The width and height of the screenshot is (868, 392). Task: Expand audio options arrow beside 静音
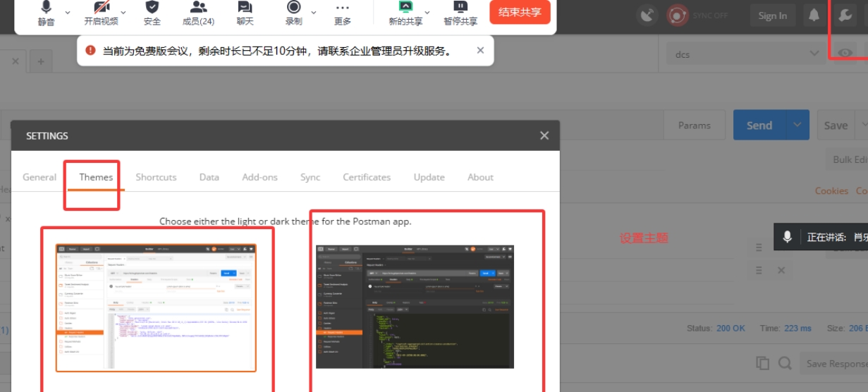[x=68, y=12]
